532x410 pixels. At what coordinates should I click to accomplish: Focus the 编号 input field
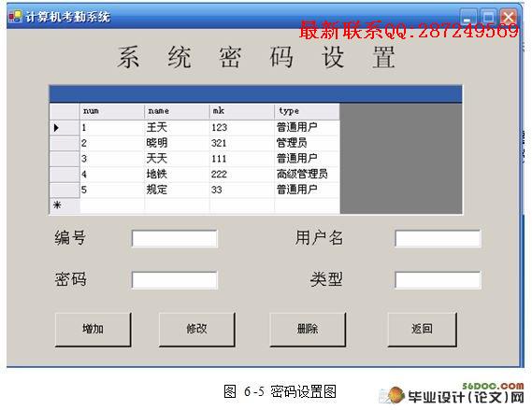pos(175,238)
